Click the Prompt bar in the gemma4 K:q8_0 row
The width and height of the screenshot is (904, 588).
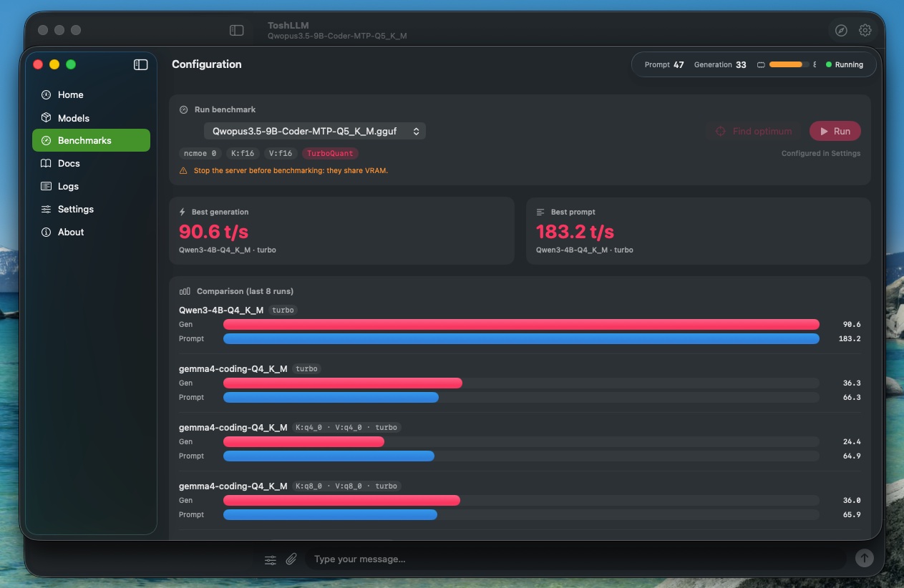(330, 514)
